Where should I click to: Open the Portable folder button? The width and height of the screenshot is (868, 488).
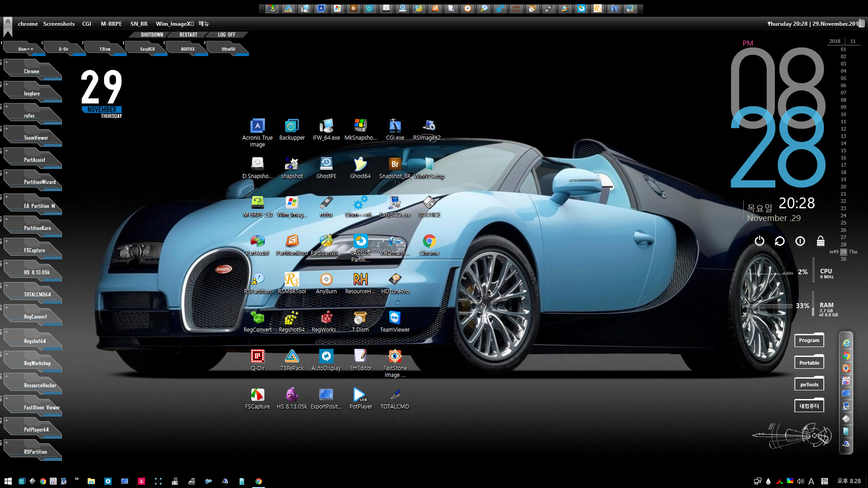coord(809,362)
